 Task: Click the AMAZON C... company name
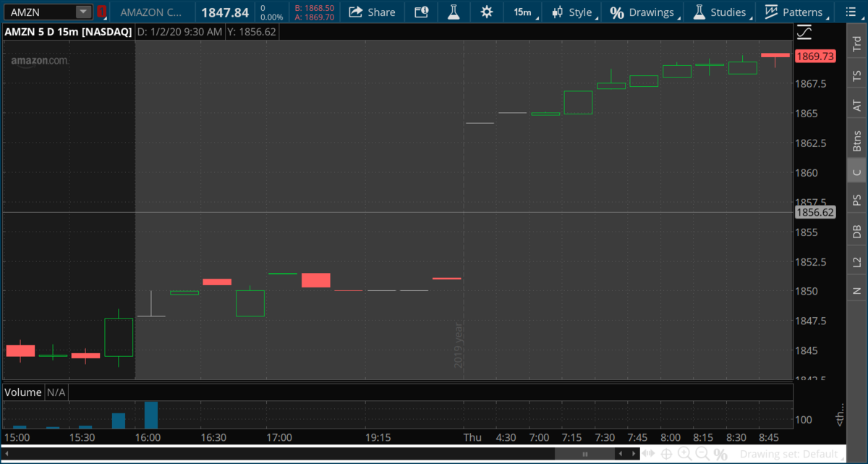point(151,12)
